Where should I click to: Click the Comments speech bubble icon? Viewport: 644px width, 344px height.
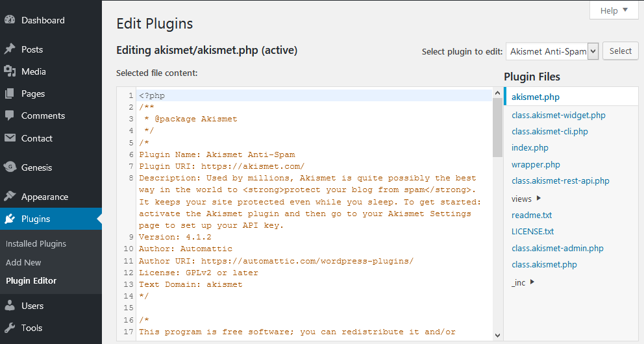point(10,116)
